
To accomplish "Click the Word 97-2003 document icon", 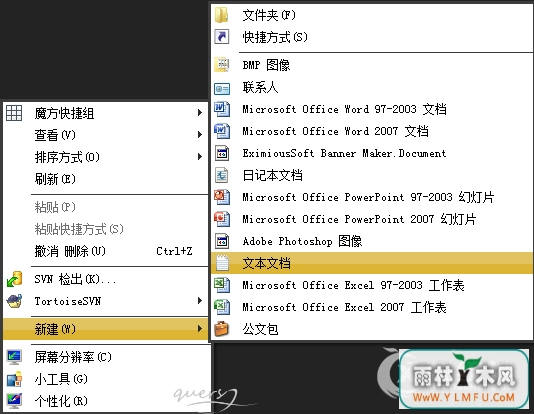I will (x=222, y=109).
